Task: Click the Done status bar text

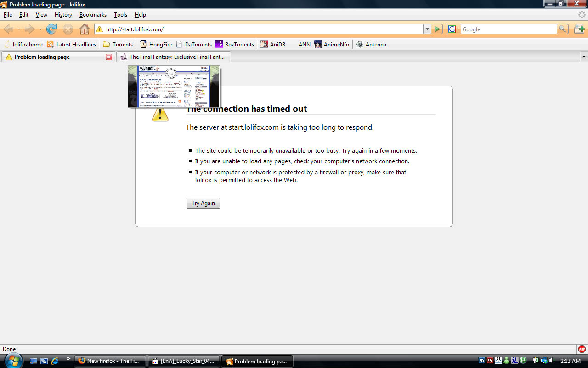Action: click(x=9, y=349)
